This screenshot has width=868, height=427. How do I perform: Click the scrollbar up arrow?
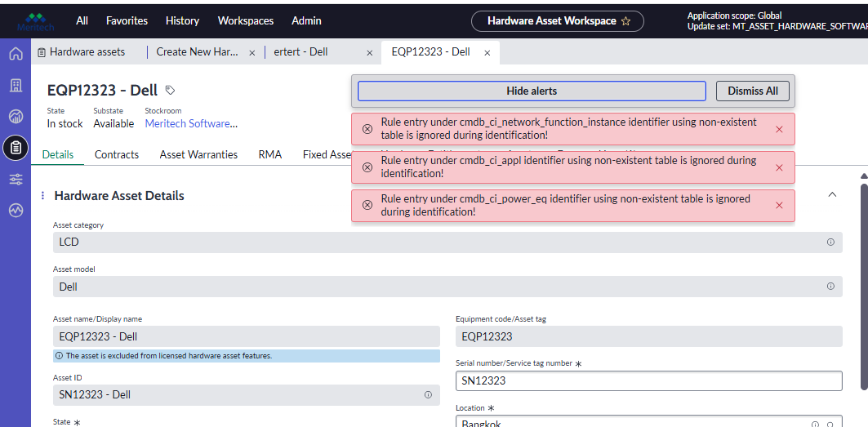pos(864,176)
